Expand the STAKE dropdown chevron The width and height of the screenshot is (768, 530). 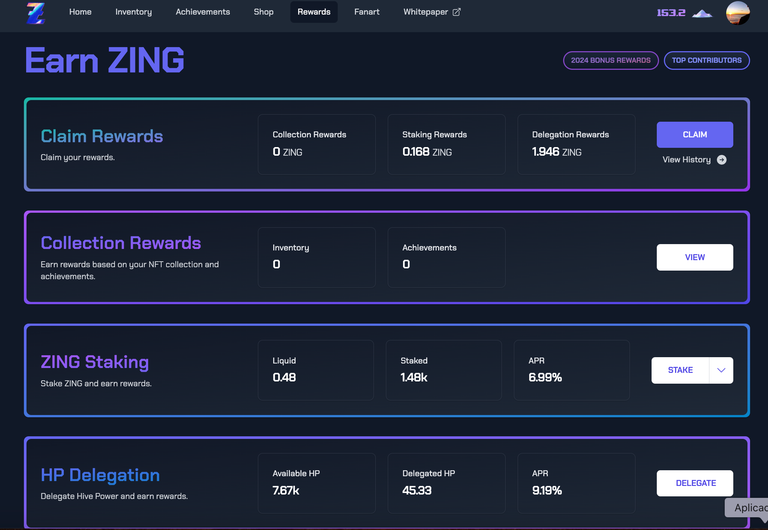(x=721, y=370)
